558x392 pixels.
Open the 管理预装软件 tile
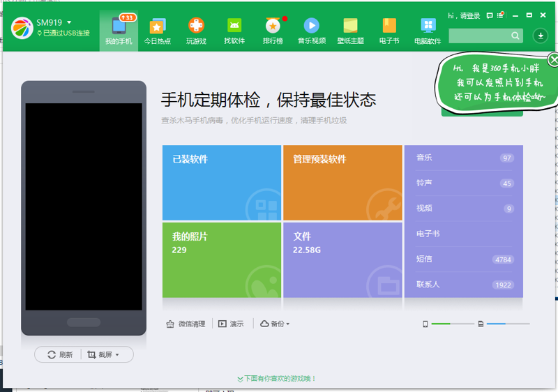[342, 183]
